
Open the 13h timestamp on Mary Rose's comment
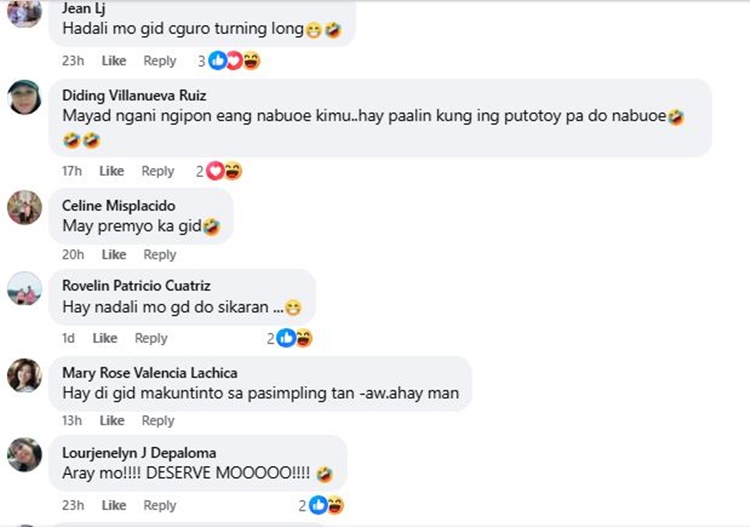point(72,420)
